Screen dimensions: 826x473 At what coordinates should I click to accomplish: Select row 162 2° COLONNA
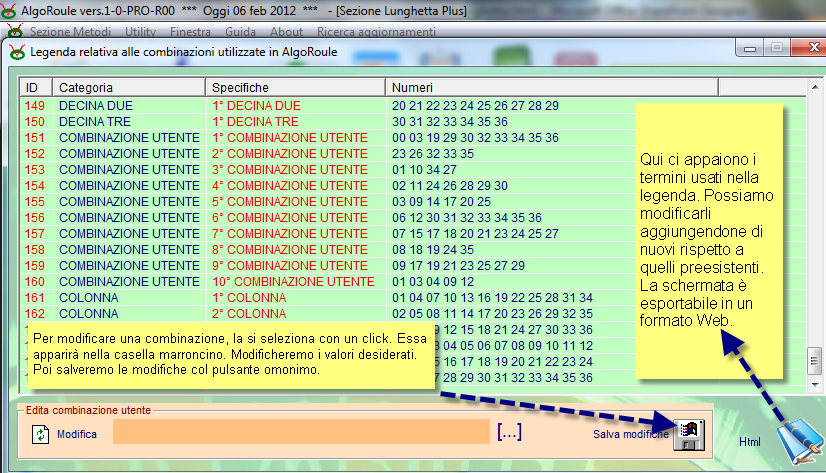[x=414, y=313]
